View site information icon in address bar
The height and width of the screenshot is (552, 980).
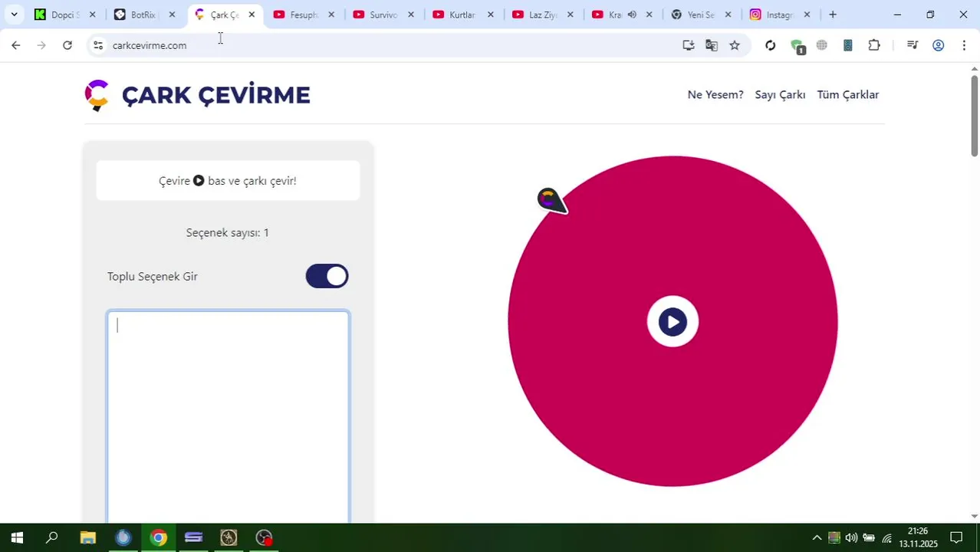click(x=97, y=45)
